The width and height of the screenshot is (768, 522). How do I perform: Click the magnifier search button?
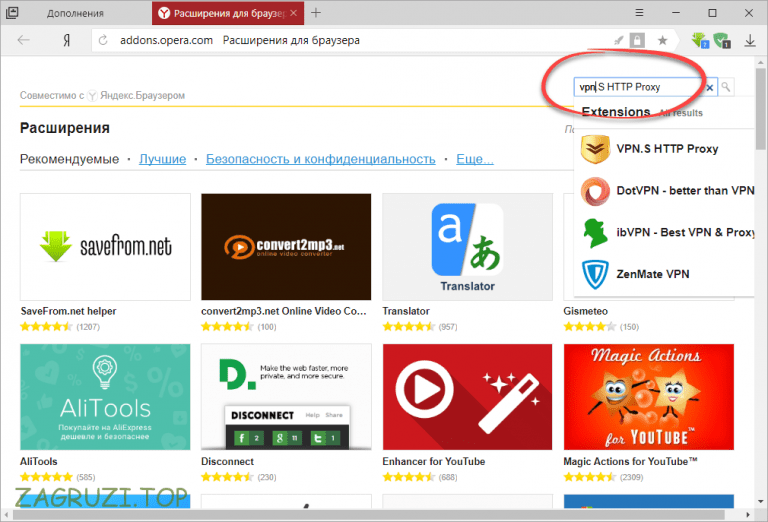[726, 87]
